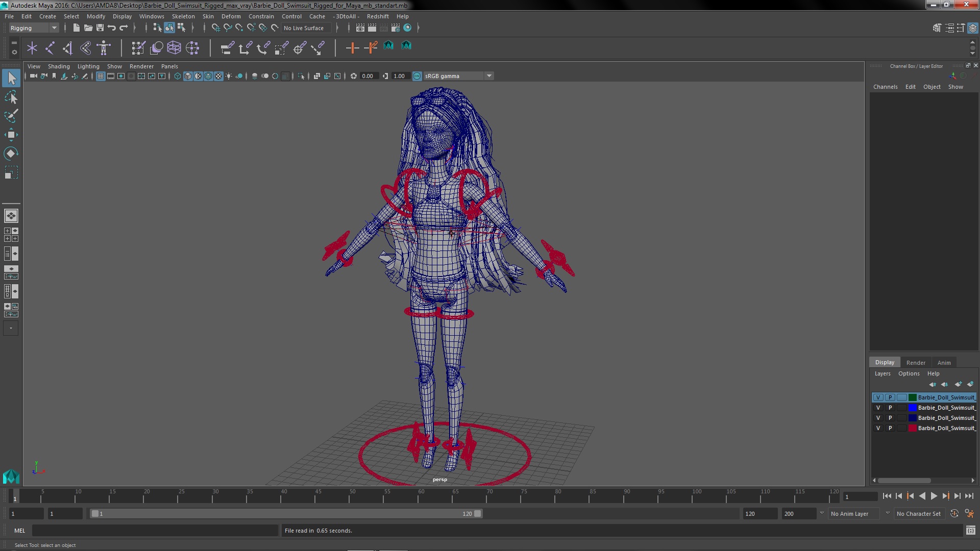The image size is (980, 551).
Task: Expand the playback range end dropdown arrow
Action: [x=822, y=513]
